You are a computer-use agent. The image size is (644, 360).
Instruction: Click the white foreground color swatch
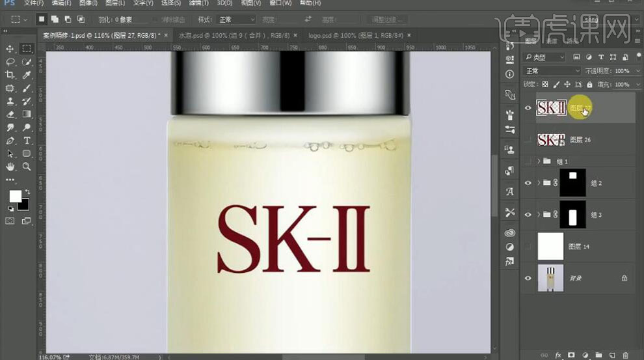tap(15, 196)
